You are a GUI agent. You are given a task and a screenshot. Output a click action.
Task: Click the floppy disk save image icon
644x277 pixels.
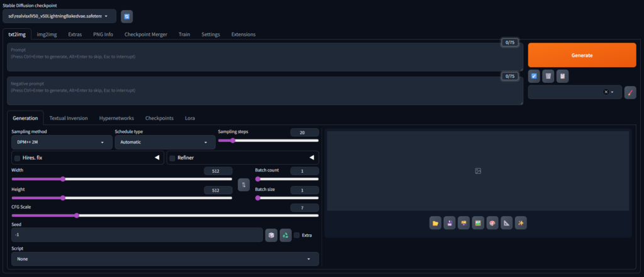click(450, 223)
